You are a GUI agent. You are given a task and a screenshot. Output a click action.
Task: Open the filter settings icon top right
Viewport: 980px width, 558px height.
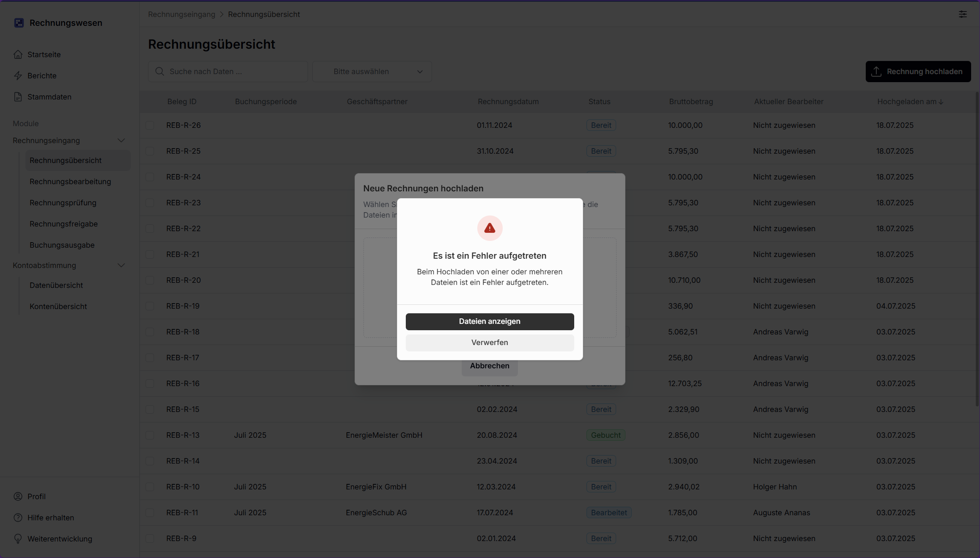click(x=963, y=14)
